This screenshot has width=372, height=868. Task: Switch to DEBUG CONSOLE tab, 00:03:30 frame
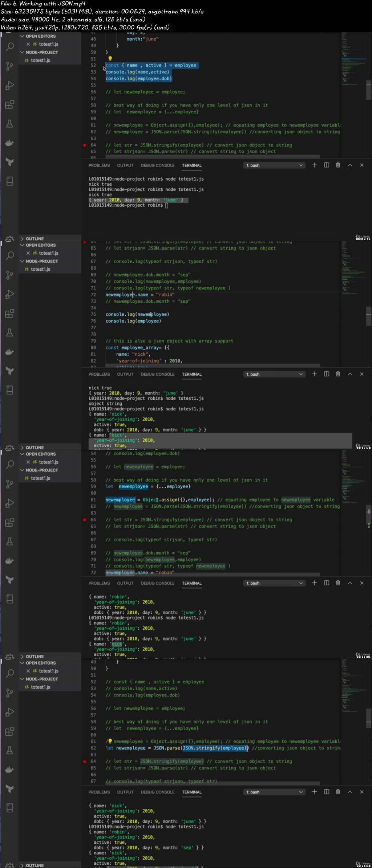pos(158,374)
